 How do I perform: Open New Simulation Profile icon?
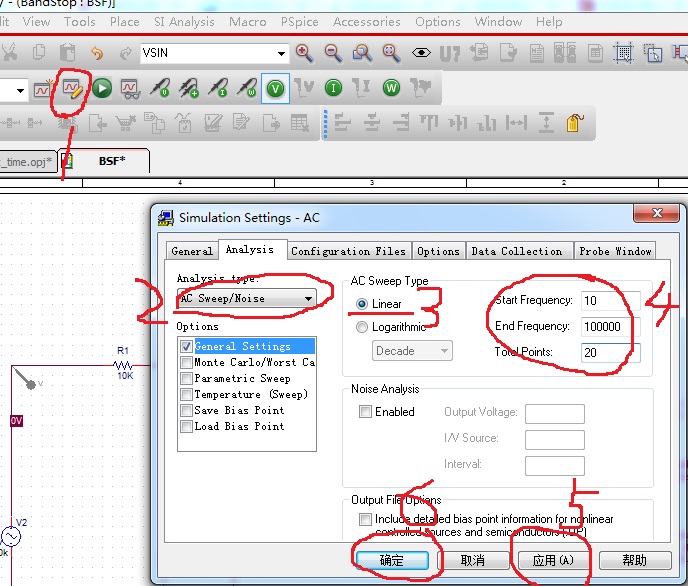coord(43,89)
